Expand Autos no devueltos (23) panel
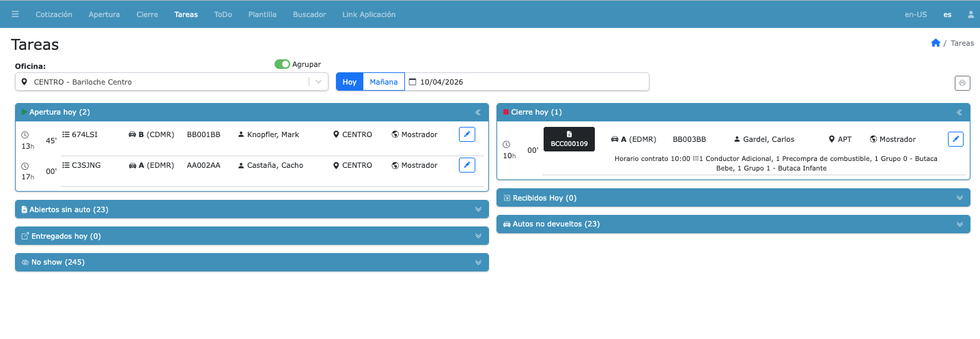This screenshot has height=339, width=980. (x=733, y=224)
